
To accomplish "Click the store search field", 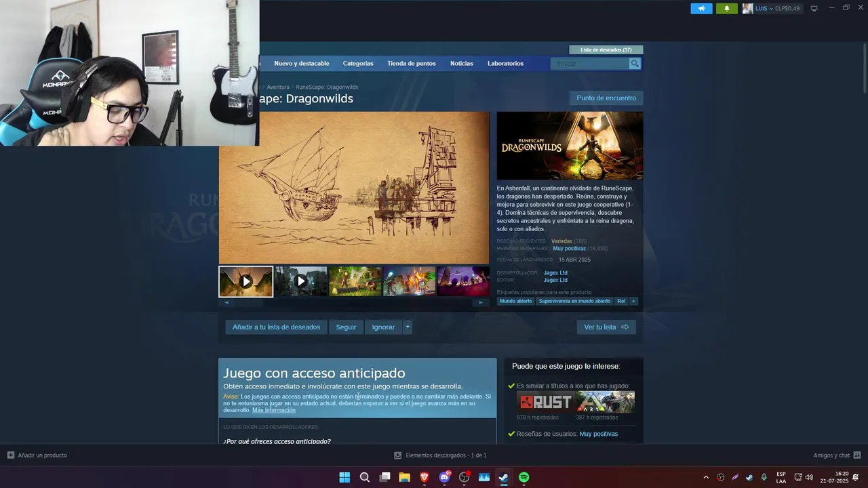I will tap(590, 63).
